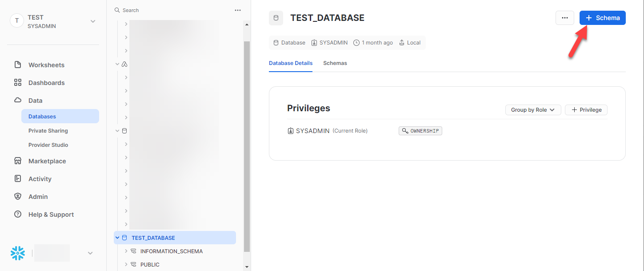
Task: Open the TEST SYSADMIN account switcher chevron
Action: (x=92, y=21)
